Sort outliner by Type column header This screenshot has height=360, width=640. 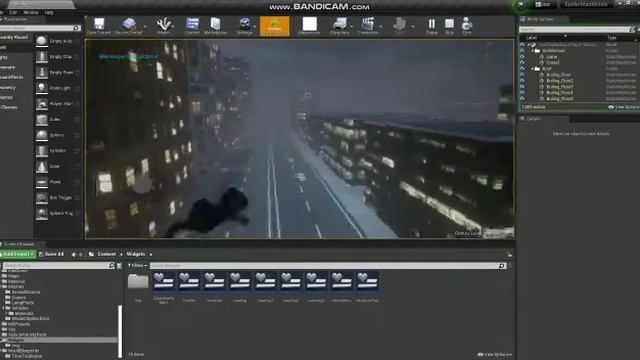point(611,38)
